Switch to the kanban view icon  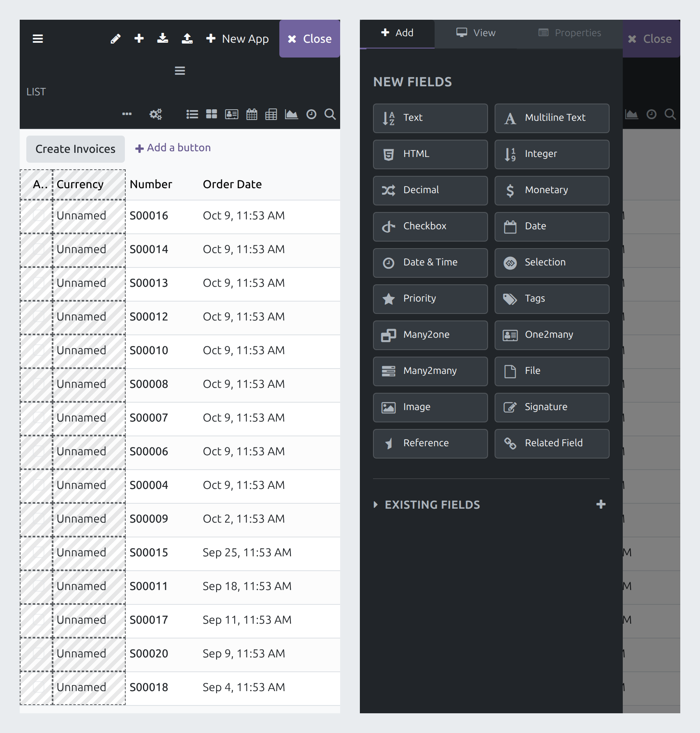click(x=212, y=114)
